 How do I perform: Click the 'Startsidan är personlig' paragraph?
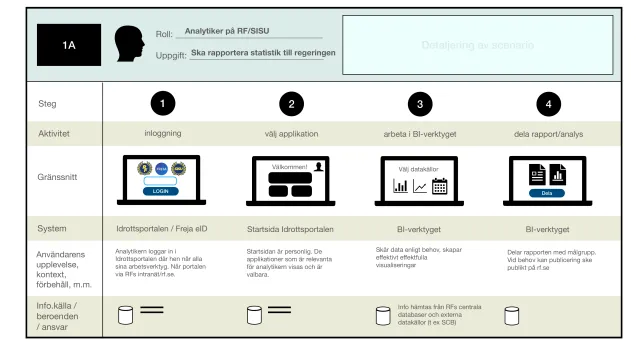(289, 263)
